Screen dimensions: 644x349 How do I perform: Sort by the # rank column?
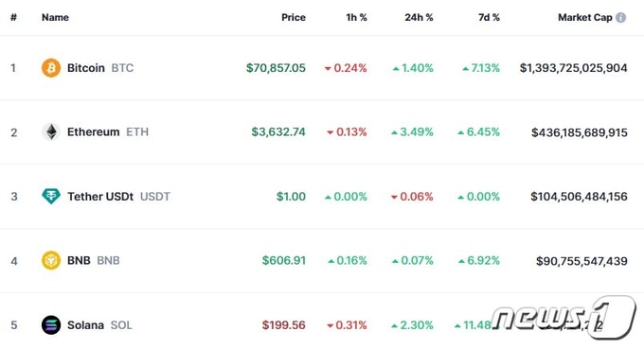point(13,18)
